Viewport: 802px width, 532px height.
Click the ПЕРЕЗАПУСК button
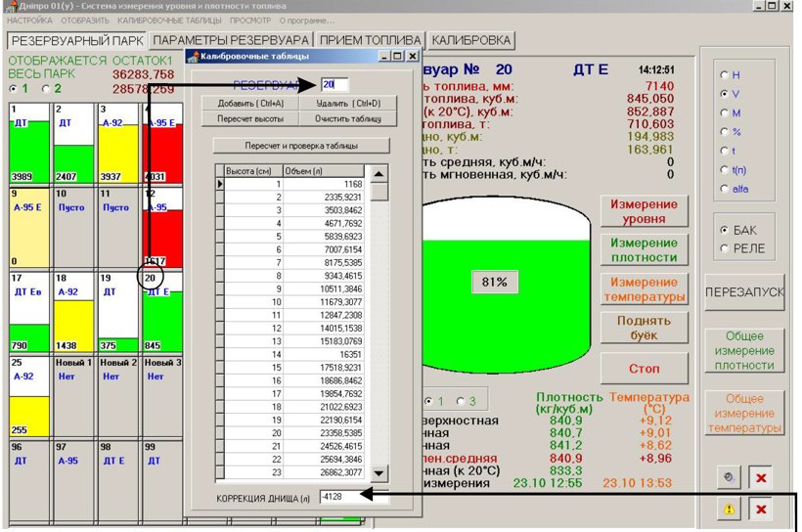click(744, 292)
